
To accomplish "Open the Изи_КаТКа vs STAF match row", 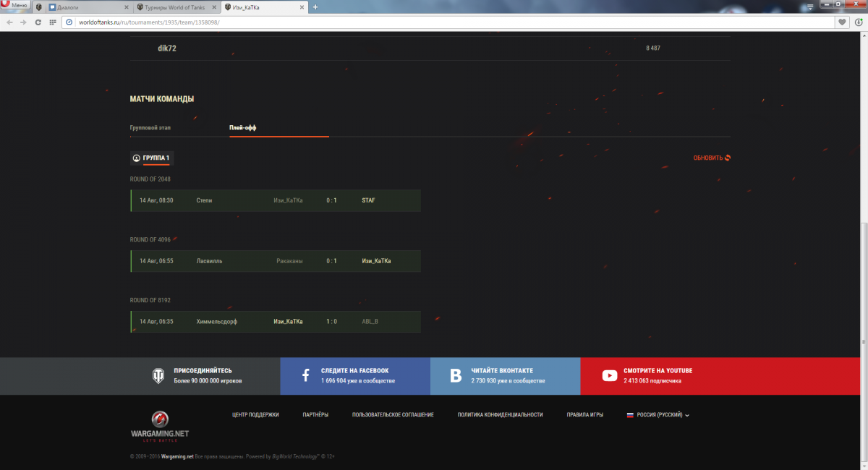I will click(276, 200).
